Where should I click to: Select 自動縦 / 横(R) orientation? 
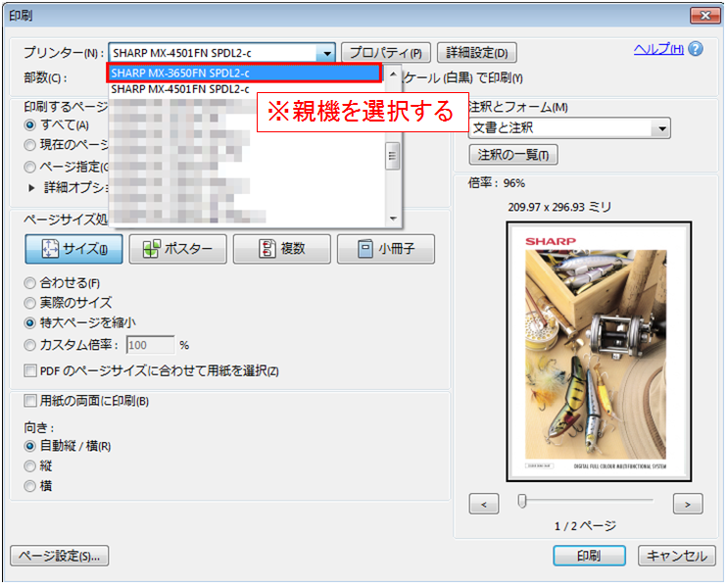29,446
